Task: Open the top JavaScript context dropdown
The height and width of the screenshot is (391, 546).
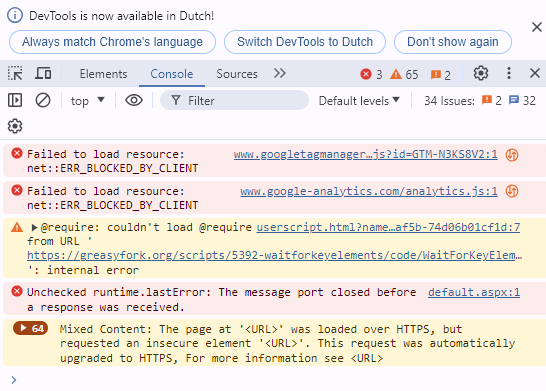Action: click(x=87, y=101)
